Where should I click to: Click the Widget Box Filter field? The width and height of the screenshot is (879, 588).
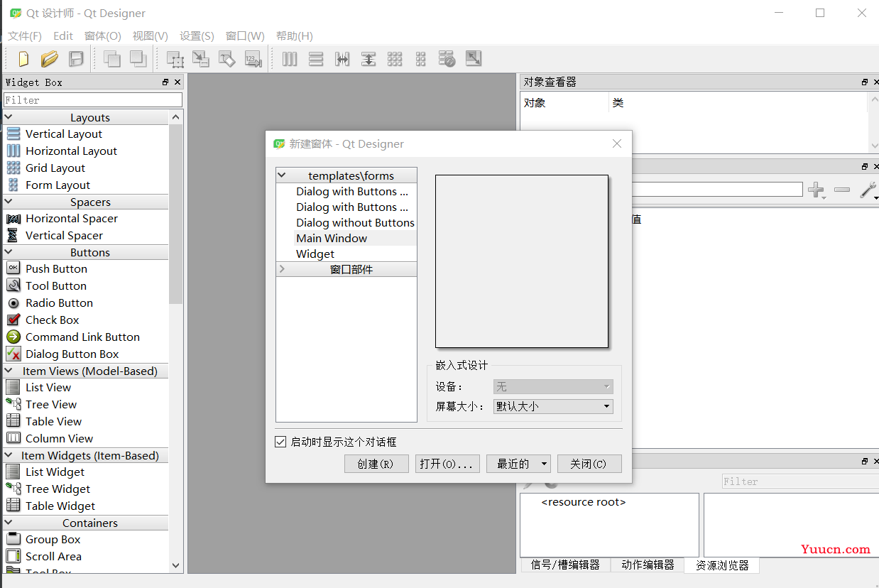coord(93,100)
